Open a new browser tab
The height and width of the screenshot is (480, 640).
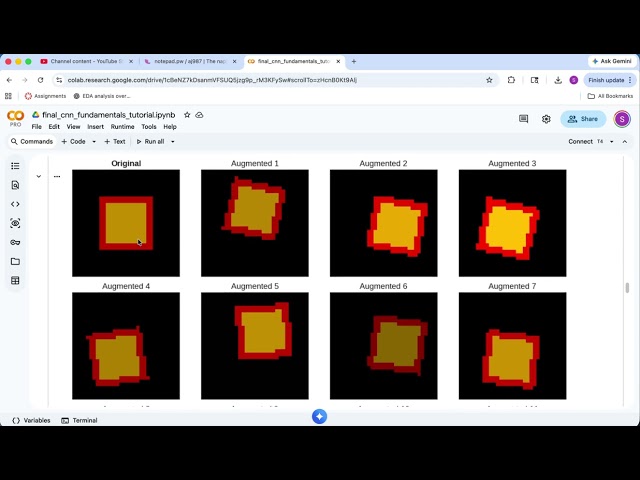click(x=354, y=61)
